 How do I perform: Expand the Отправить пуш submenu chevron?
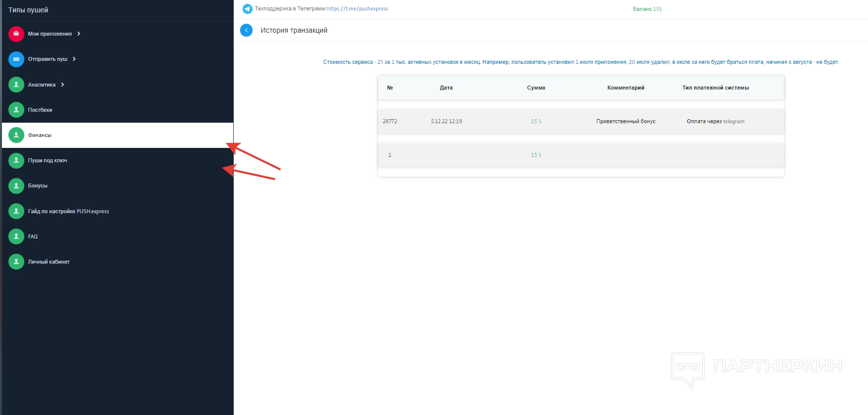74,59
